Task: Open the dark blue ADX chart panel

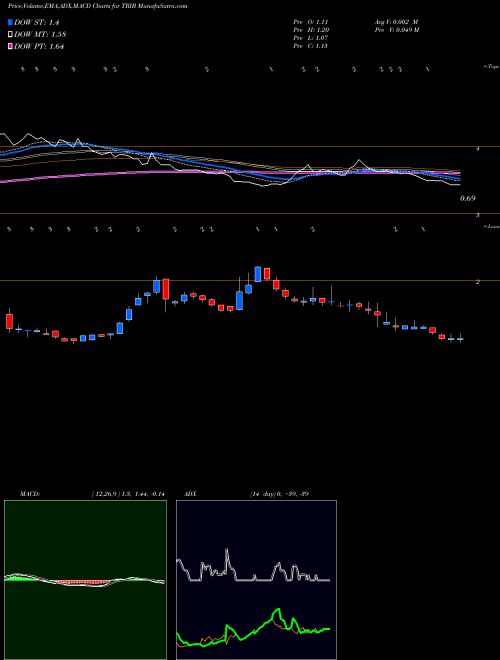Action: point(256,580)
